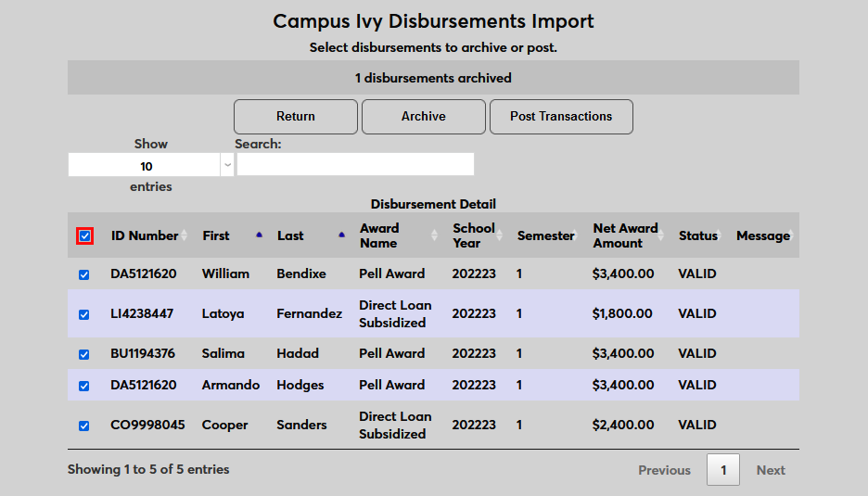The width and height of the screenshot is (868, 496).
Task: Toggle the select-all checkbox in table header
Action: 84,236
